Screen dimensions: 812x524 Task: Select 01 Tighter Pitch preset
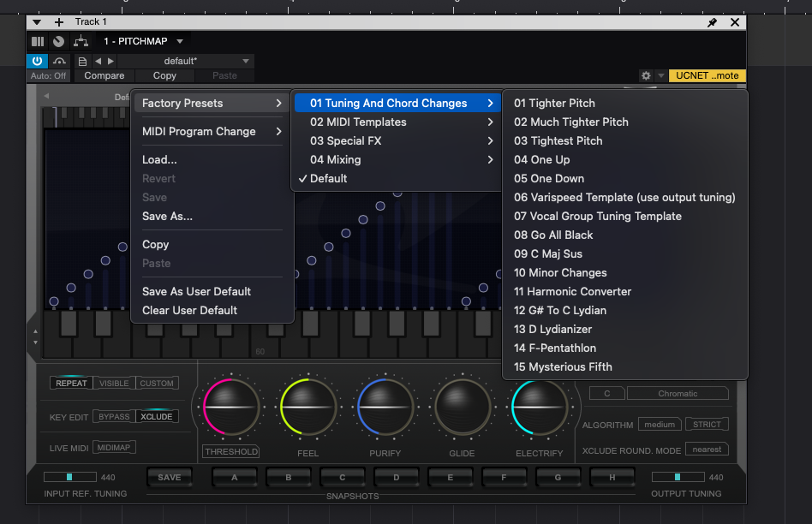pyautogui.click(x=625, y=103)
